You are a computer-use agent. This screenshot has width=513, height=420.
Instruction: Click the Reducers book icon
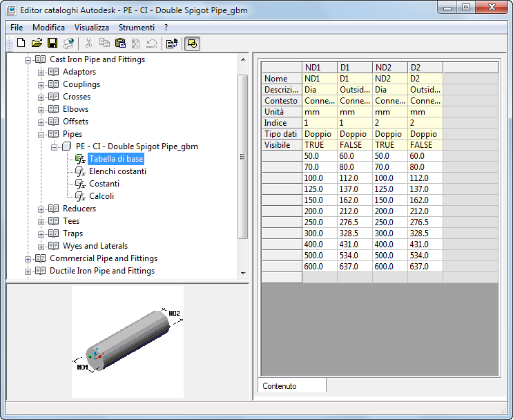[54, 209]
